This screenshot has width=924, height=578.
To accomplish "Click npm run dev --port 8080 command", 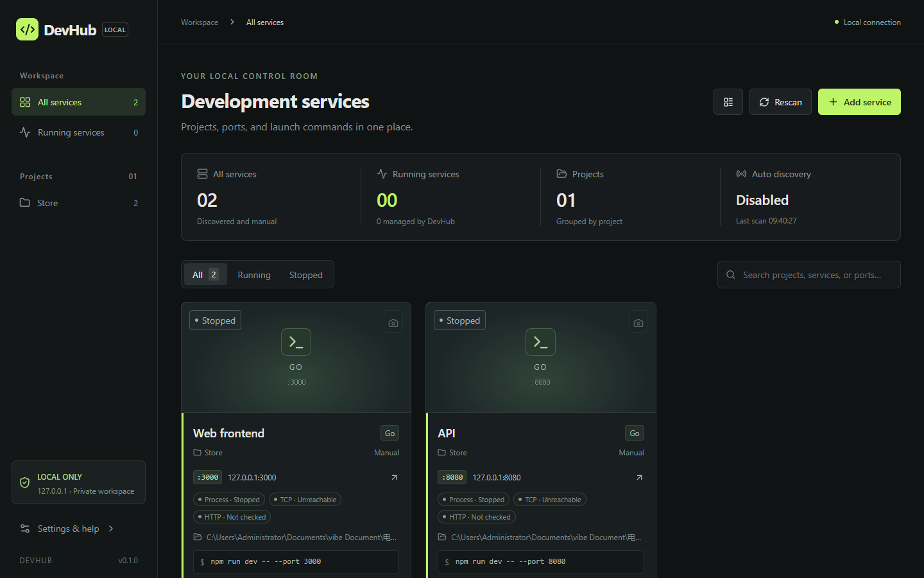I will tap(541, 562).
